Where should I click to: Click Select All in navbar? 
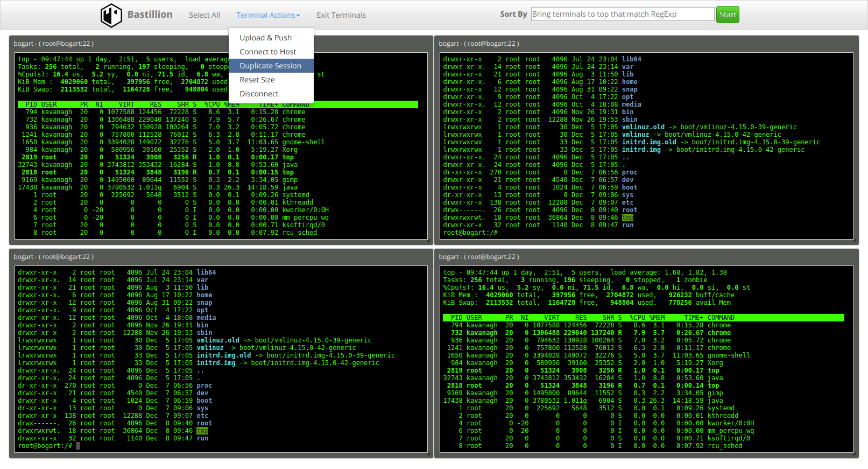pyautogui.click(x=204, y=15)
